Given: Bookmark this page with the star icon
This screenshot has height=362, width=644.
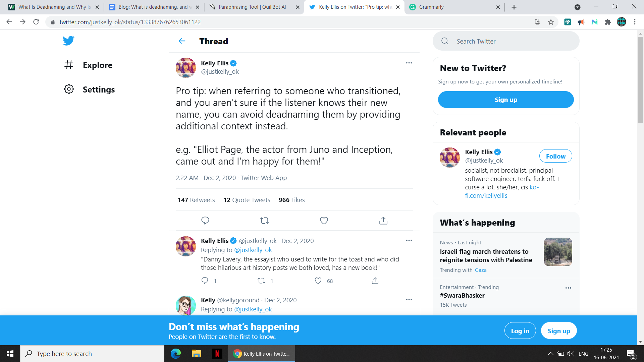Looking at the screenshot, I should 551,22.
